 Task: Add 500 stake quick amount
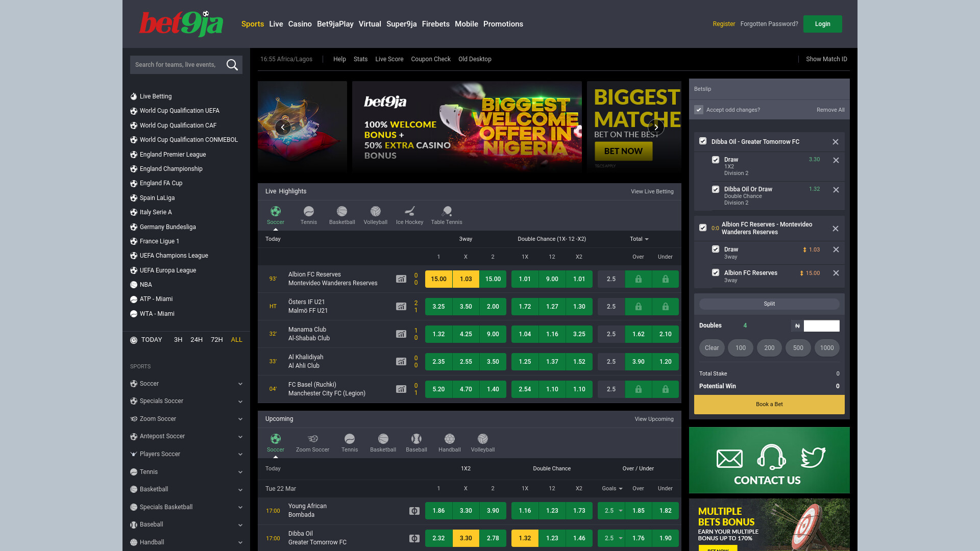coord(798,348)
